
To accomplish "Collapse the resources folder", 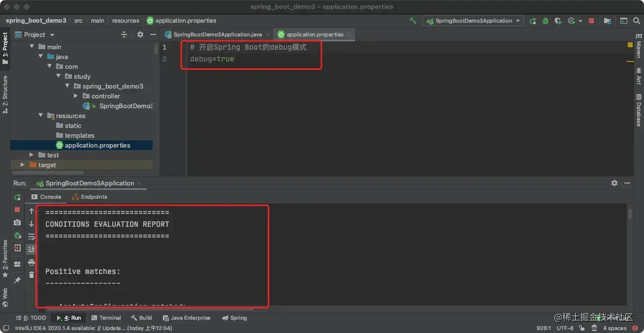I will pyautogui.click(x=40, y=116).
